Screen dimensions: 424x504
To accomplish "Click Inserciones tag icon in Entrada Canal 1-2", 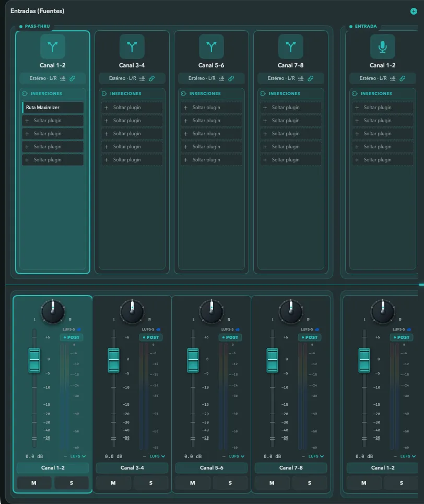I will 355,93.
